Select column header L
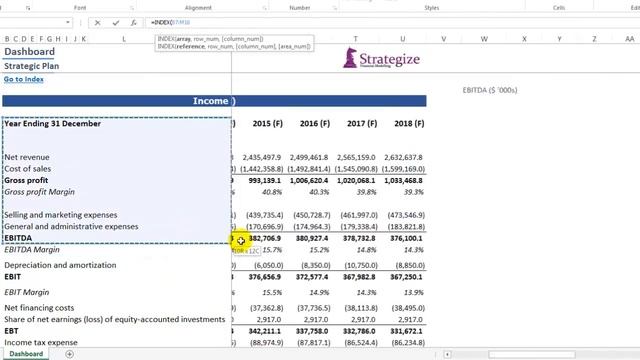Viewport: 640px width, 360px height. [x=124, y=39]
